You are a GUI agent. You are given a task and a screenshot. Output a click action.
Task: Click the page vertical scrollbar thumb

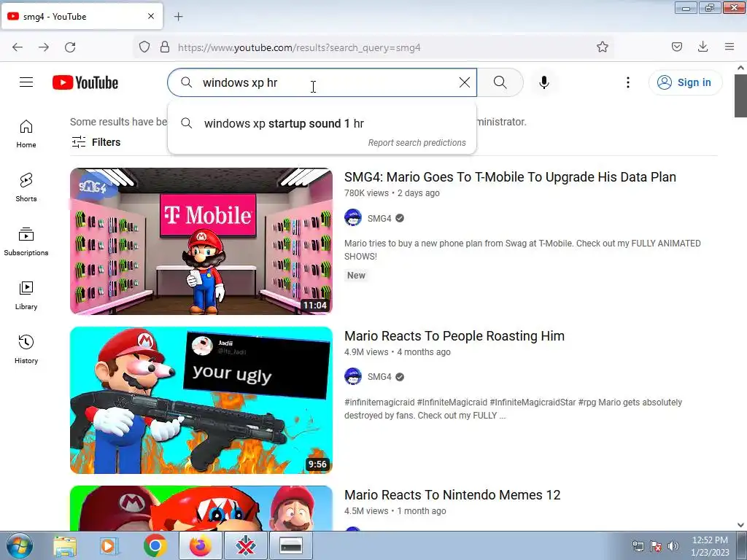(x=740, y=96)
